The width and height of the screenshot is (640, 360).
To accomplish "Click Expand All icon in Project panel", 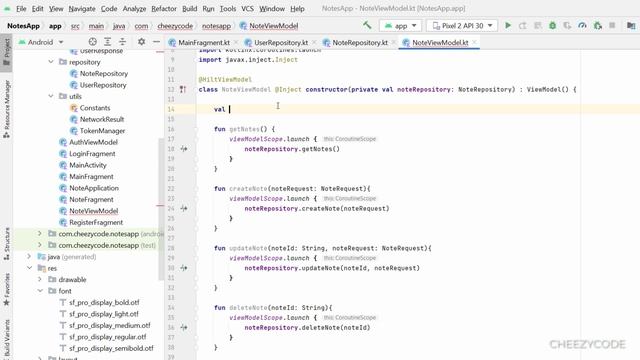I will (107, 42).
